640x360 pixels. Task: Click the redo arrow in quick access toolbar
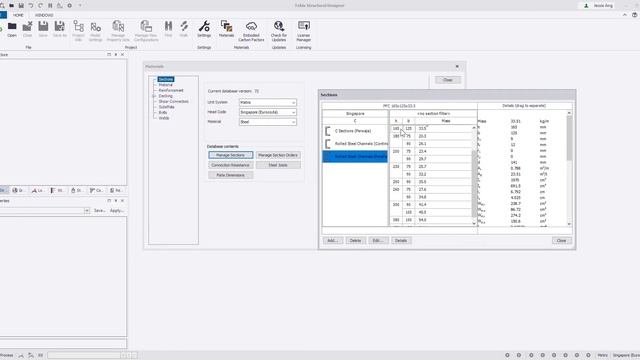40,6
